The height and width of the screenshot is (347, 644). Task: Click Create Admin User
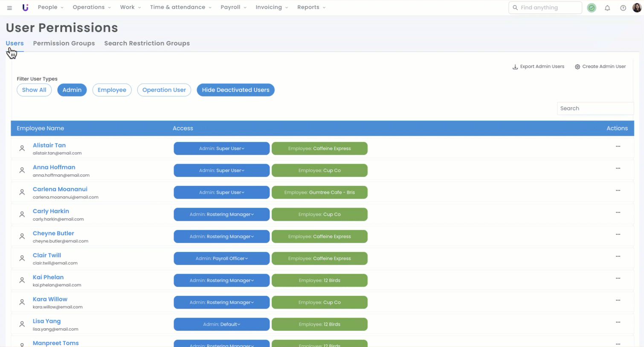coord(600,67)
